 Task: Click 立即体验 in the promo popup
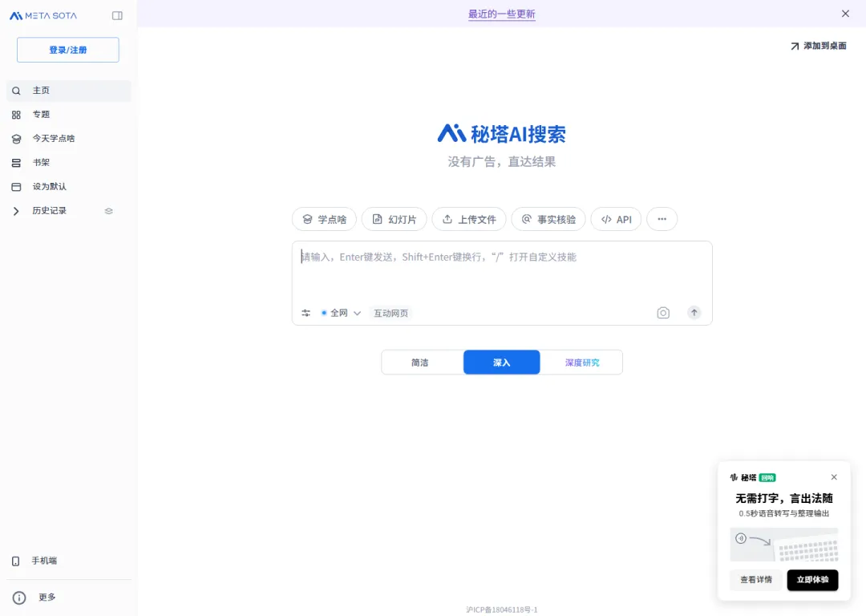click(812, 580)
